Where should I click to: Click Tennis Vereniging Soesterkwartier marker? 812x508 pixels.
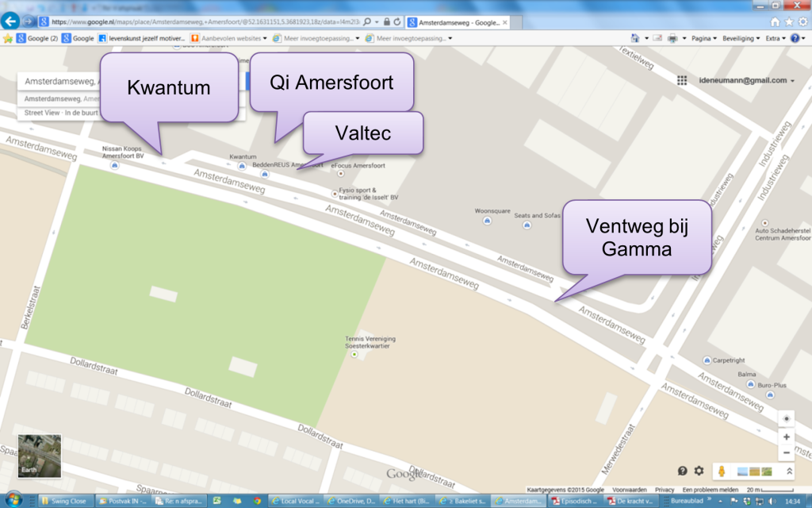coord(354,355)
